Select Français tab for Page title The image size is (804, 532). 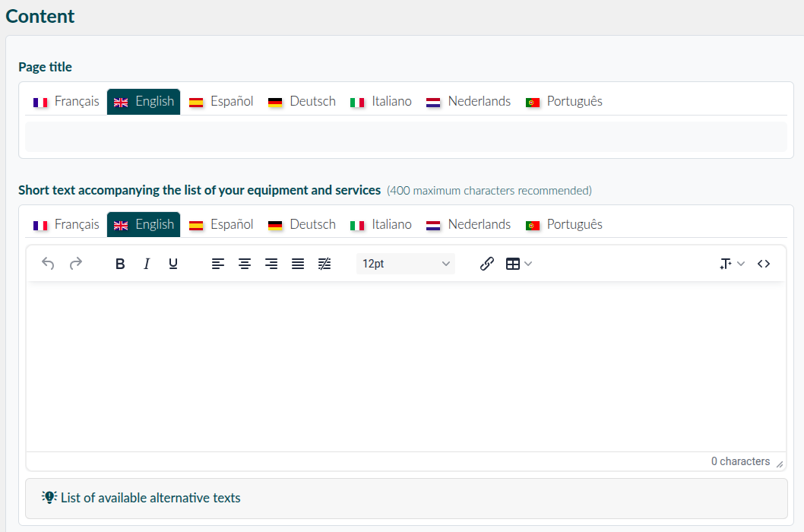point(66,102)
